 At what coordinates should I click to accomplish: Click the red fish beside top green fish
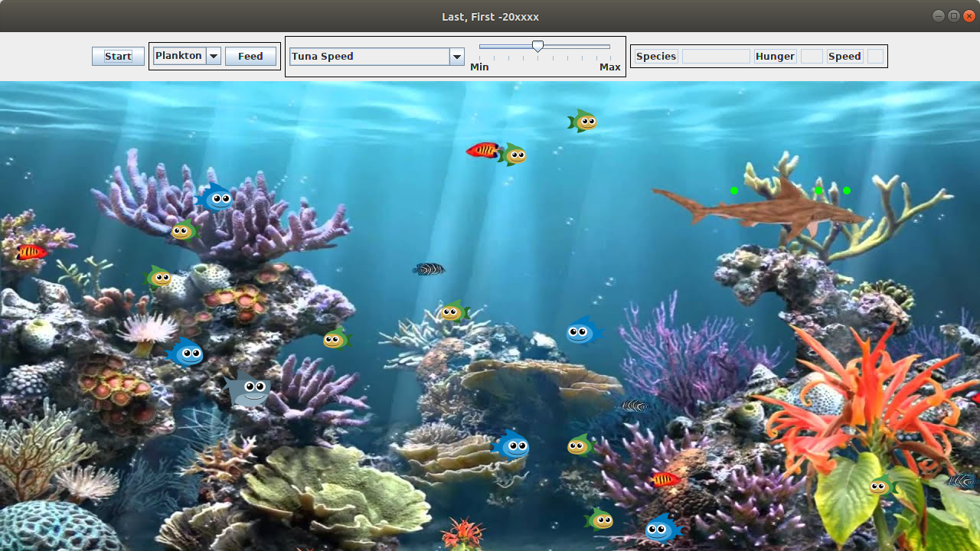coord(482,150)
